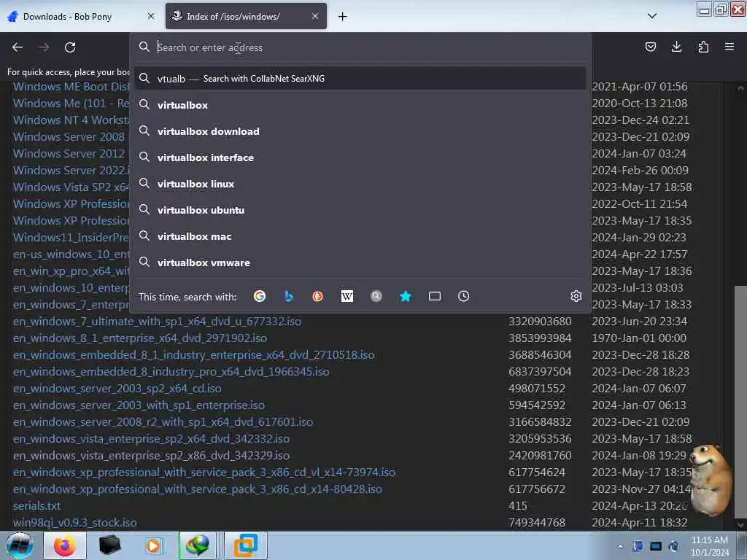
Task: Download en_windows_embedded_8_industry_pro iso
Action: pos(171,371)
